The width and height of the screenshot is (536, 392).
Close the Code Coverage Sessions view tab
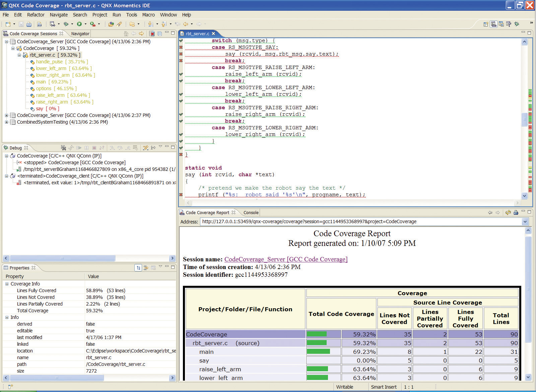pyautogui.click(x=61, y=34)
